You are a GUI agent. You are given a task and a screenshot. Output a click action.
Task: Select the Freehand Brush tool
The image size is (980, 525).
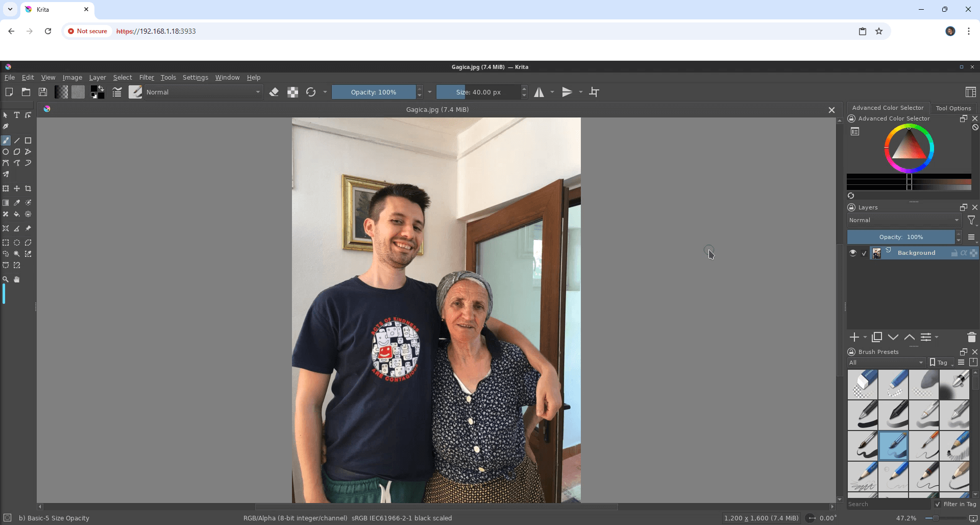6,140
